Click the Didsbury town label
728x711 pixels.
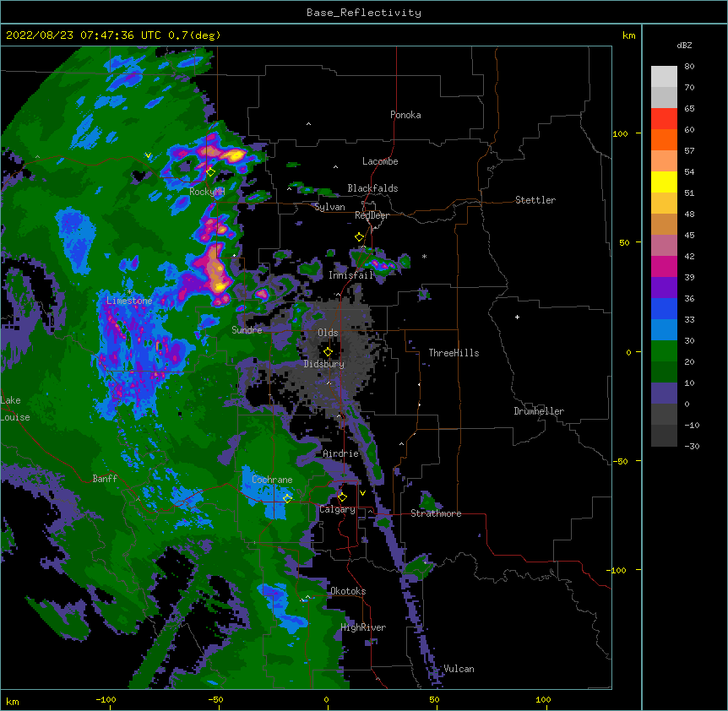click(324, 364)
